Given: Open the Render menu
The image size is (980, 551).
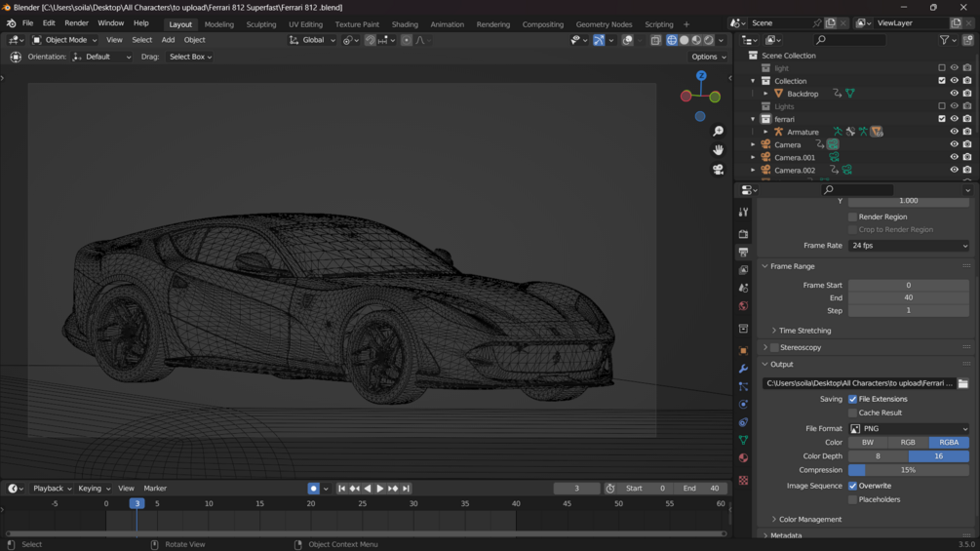Looking at the screenshot, I should click(76, 23).
